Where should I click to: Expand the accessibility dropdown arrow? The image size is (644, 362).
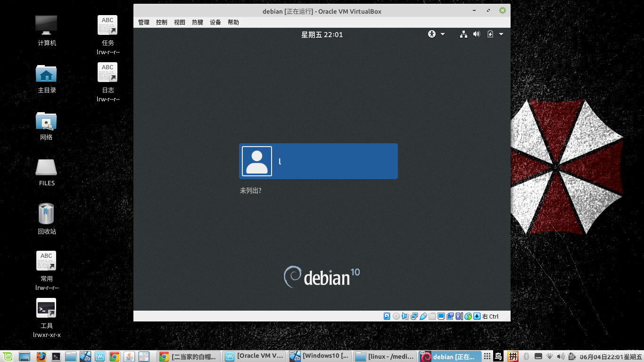(x=443, y=34)
